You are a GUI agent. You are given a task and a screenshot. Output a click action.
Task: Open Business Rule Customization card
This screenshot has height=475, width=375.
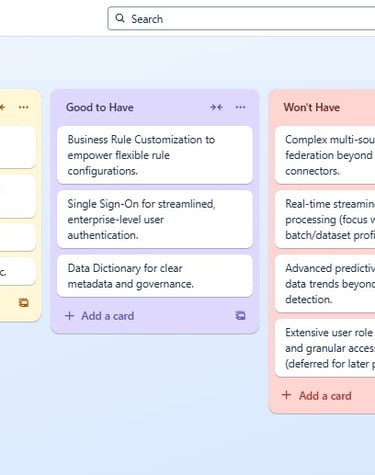point(155,155)
